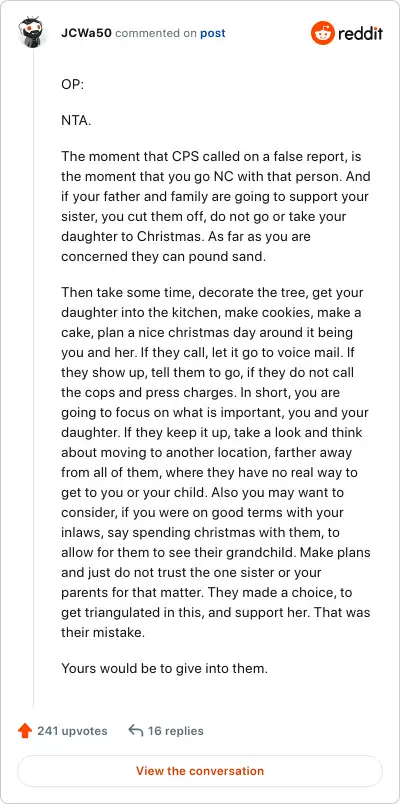Click the "OP:" line of the comment
Viewport: 400px width, 804px height.
click(72, 85)
